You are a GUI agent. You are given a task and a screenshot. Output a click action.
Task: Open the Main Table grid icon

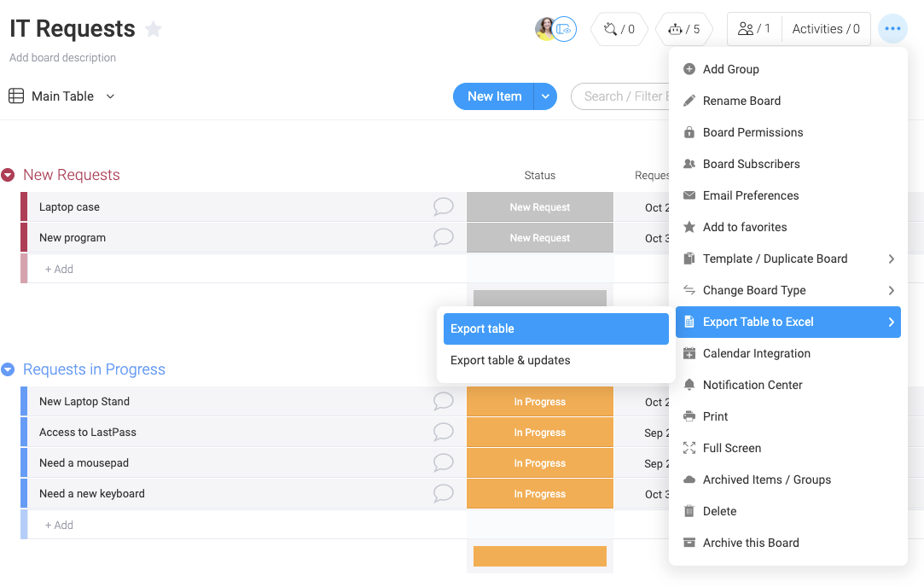click(16, 96)
